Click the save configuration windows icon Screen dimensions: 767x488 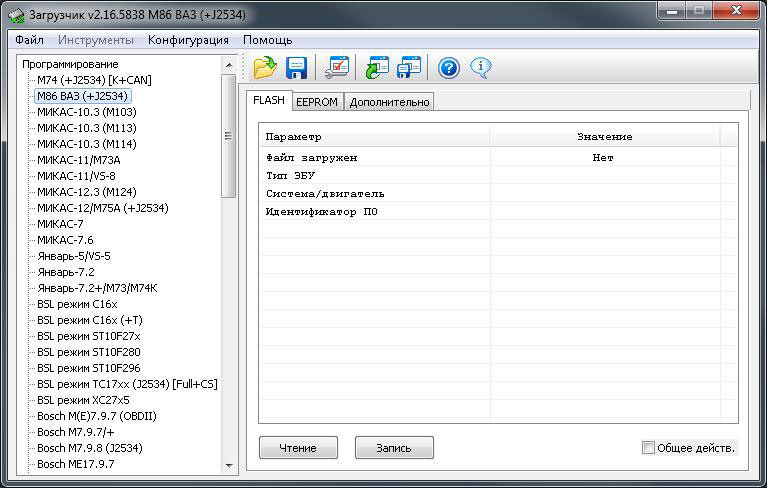coord(409,67)
